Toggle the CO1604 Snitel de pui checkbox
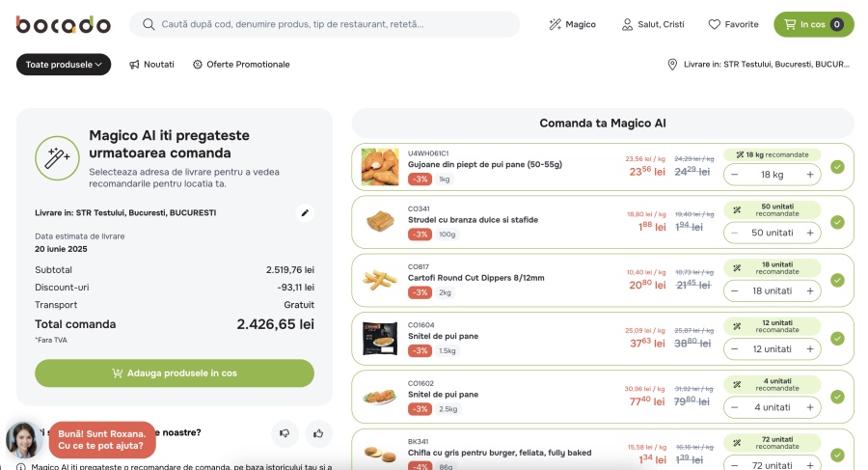868x470 pixels. (837, 339)
